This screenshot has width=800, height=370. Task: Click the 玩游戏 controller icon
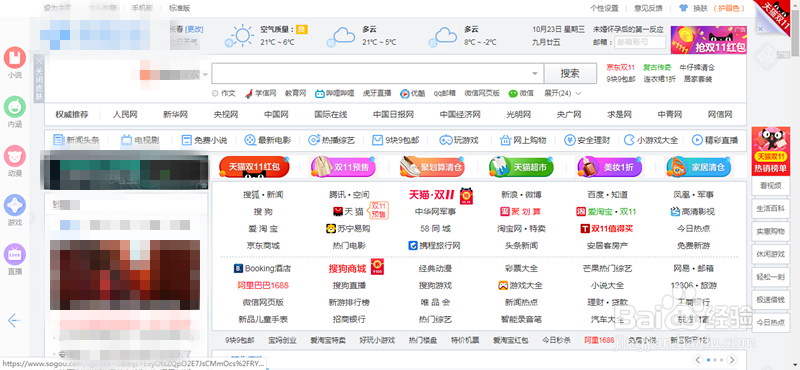[x=446, y=140]
